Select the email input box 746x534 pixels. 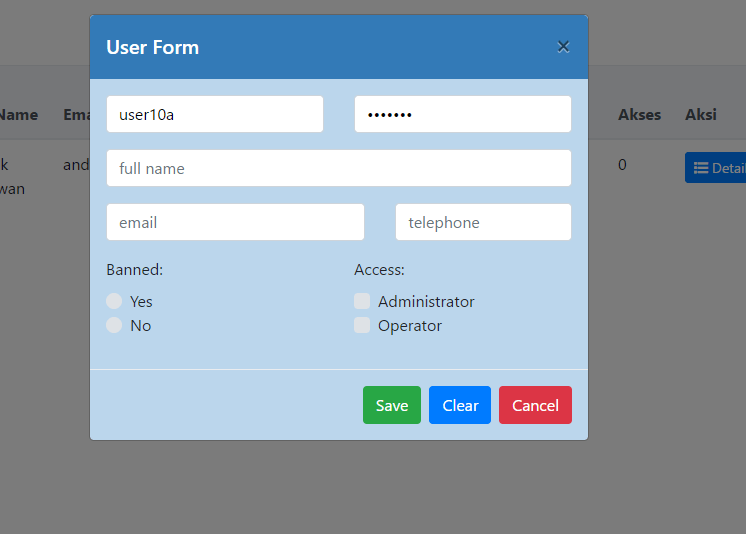[235, 222]
